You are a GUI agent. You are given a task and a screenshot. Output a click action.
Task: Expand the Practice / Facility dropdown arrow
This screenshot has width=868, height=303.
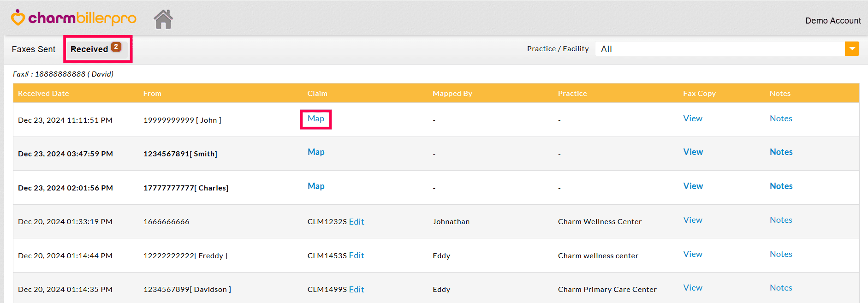851,49
